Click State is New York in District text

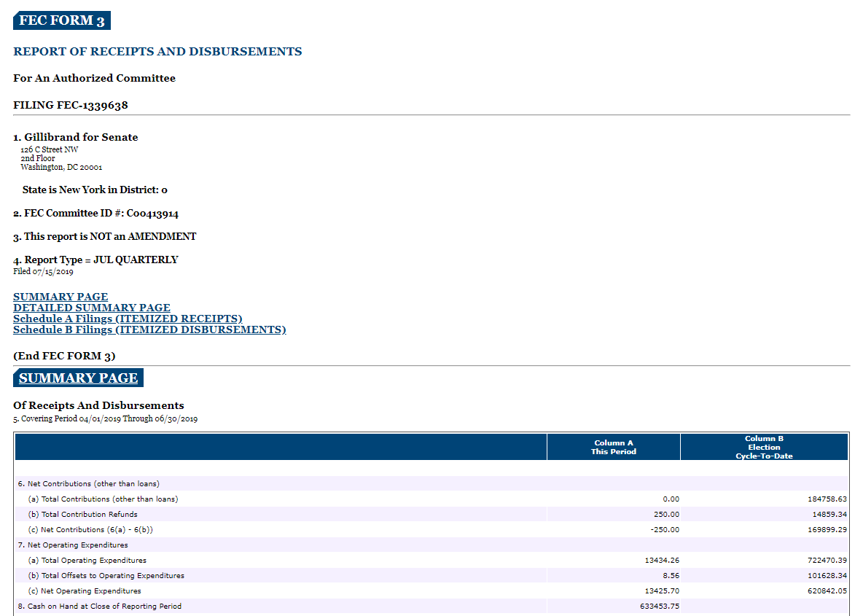95,190
